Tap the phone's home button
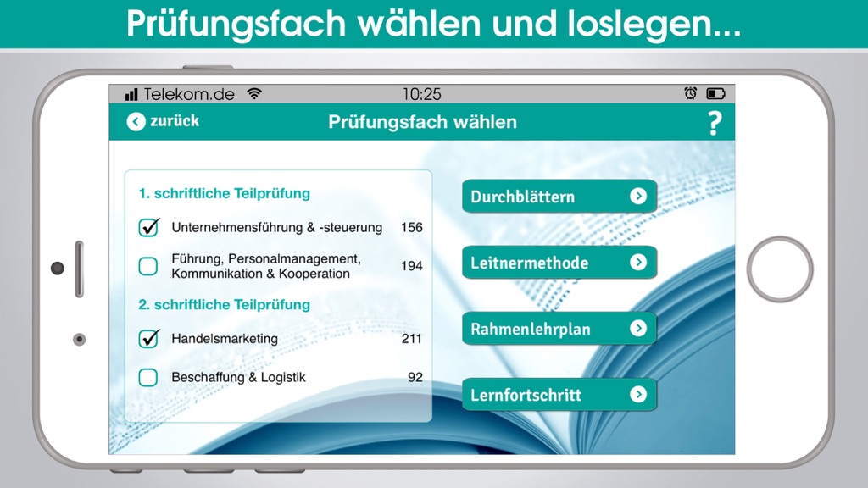 pos(780,269)
